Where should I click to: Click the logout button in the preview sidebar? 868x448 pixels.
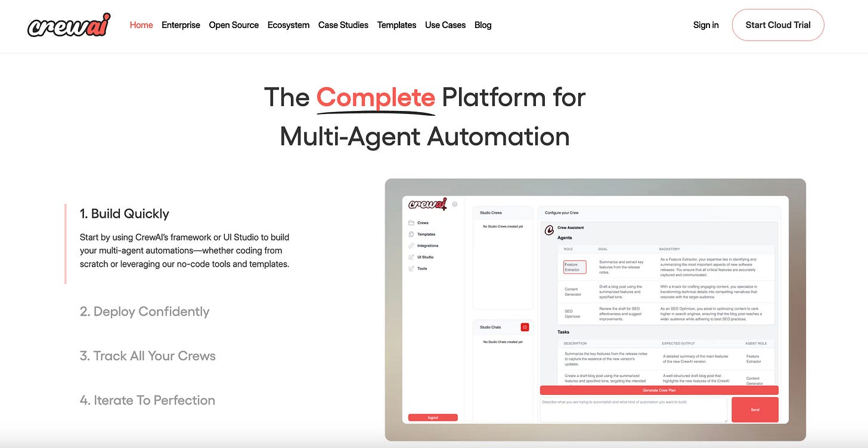click(x=433, y=418)
